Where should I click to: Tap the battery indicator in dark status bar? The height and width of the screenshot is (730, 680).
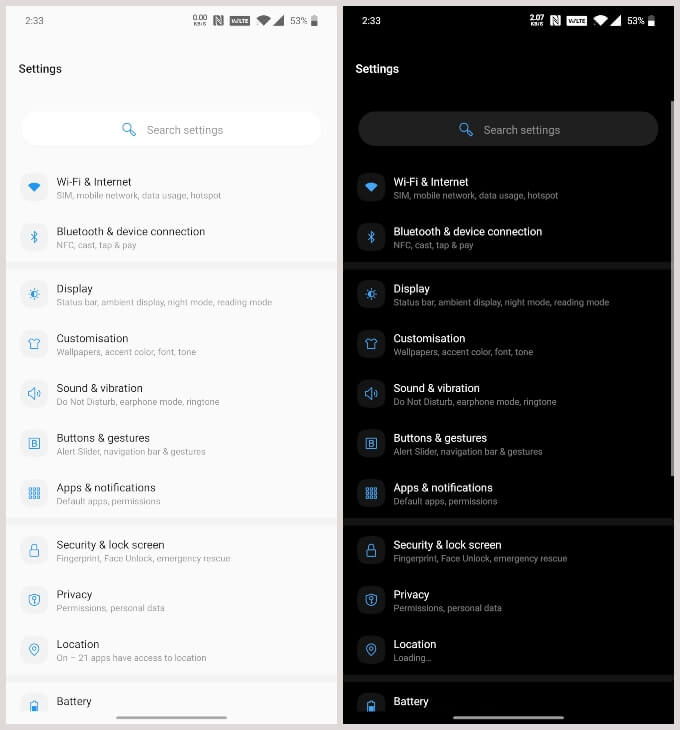(x=652, y=20)
